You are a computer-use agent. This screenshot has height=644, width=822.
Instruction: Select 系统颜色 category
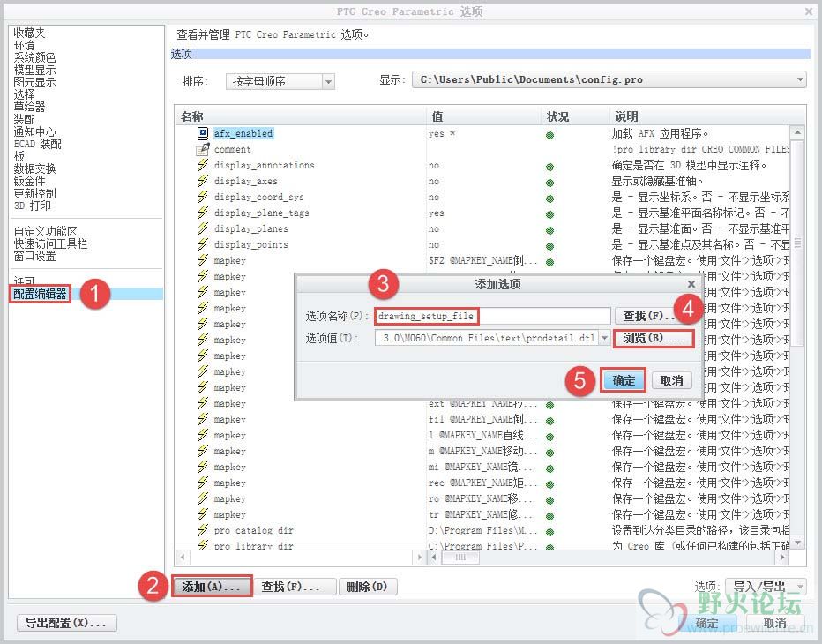[x=34, y=57]
